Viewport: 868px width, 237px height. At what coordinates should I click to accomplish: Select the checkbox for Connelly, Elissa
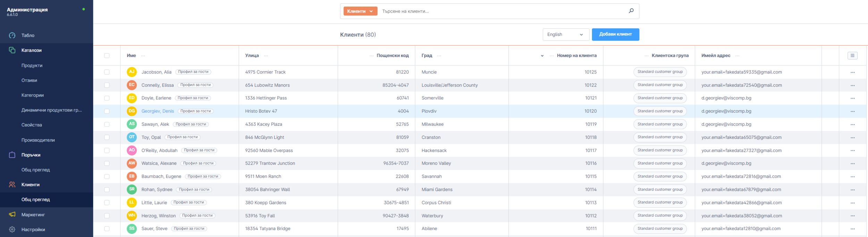(x=107, y=85)
